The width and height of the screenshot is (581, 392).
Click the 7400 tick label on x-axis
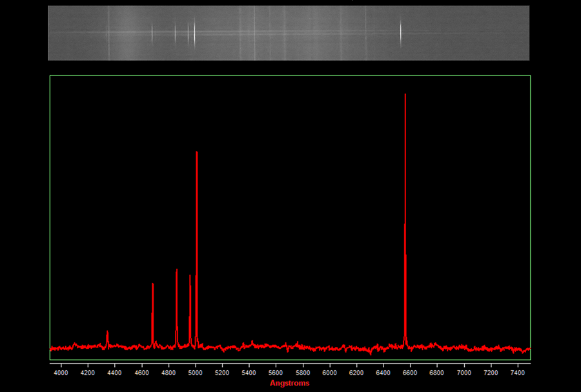click(517, 373)
